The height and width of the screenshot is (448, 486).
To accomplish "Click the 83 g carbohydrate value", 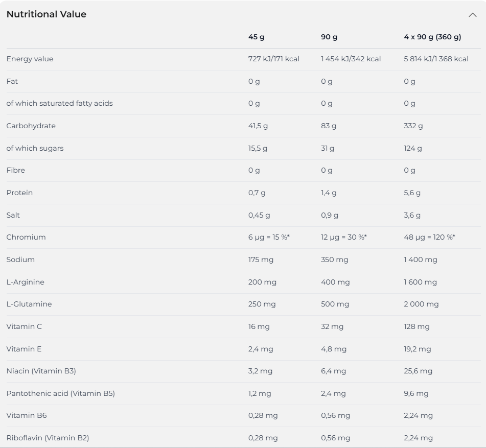I will 329,126.
